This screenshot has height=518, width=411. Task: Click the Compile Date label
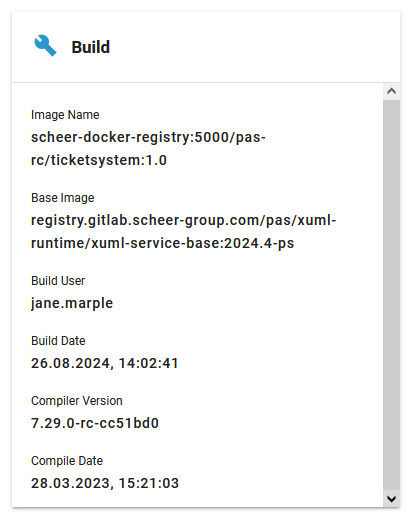click(67, 461)
